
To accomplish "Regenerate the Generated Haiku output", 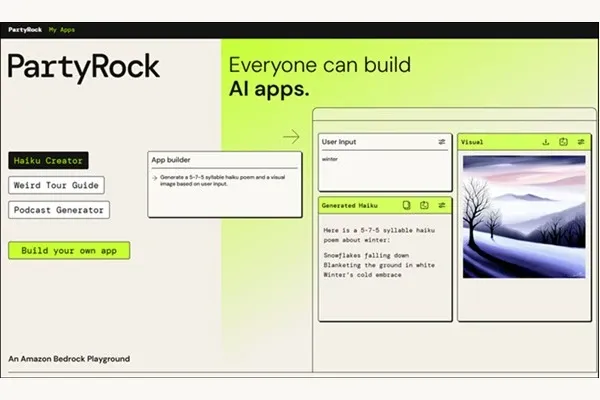I will click(x=424, y=205).
